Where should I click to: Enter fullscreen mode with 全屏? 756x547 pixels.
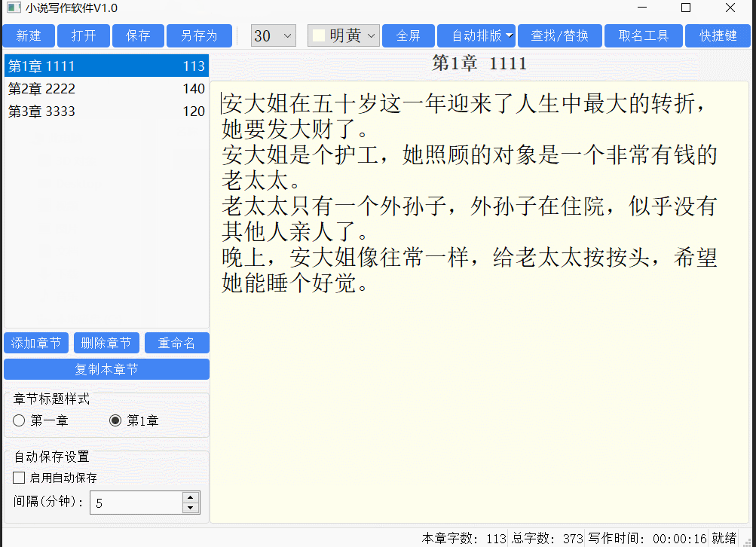[408, 35]
